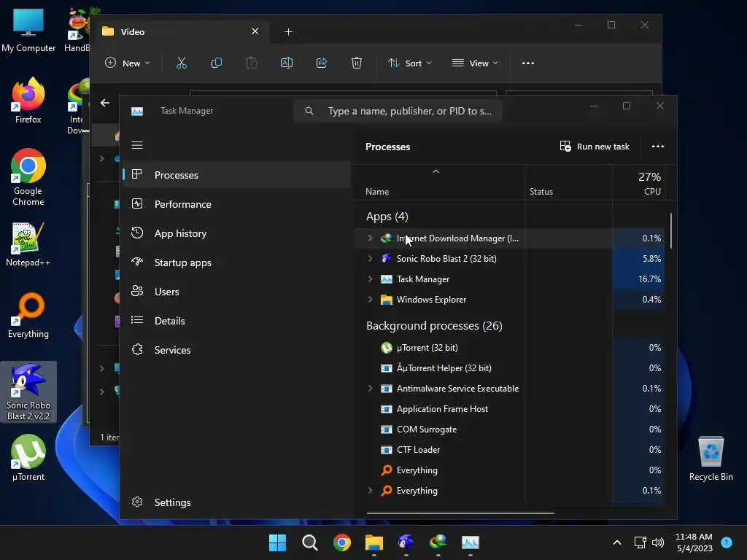The height and width of the screenshot is (560, 747).
Task: Show hidden system tray icons
Action: [x=617, y=542]
